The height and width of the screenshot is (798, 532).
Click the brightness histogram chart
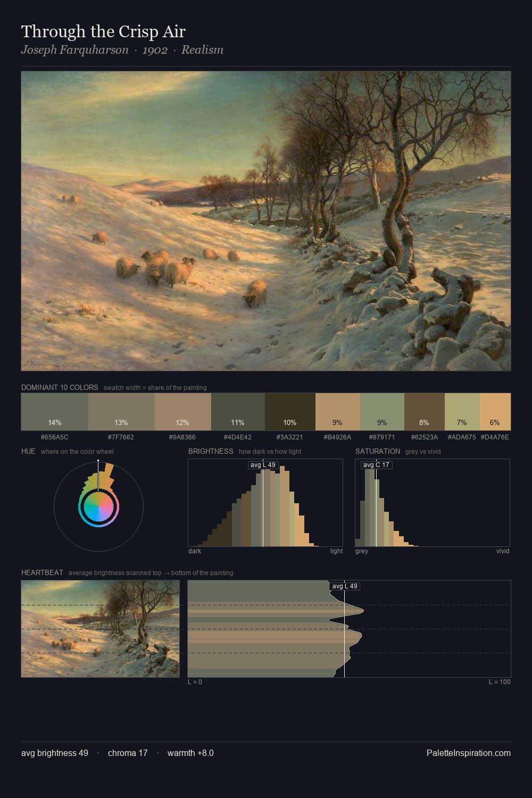pos(265,503)
